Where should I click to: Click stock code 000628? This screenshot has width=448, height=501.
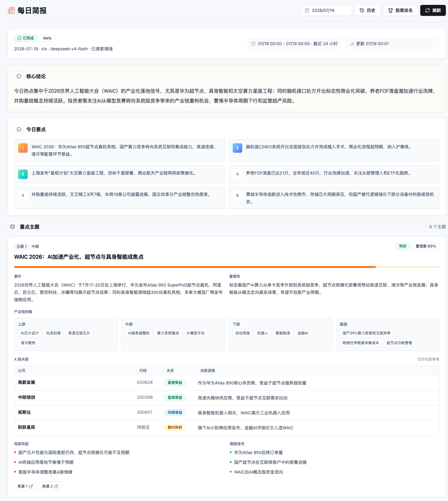(x=145, y=383)
